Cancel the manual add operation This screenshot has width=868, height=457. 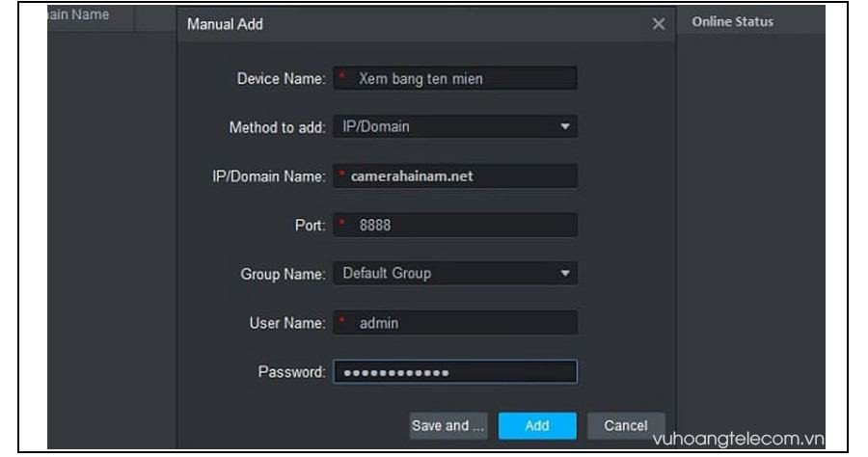[625, 425]
